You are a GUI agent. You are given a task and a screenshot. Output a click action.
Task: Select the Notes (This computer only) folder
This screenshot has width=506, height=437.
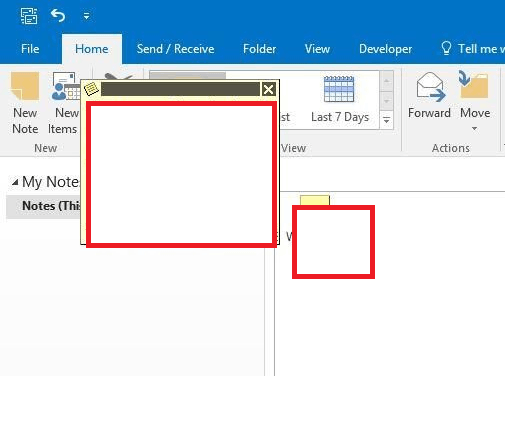pos(43,206)
